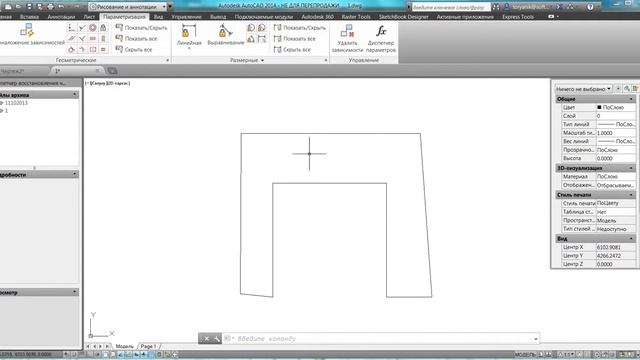Image resolution: width=640 pixels, height=360 pixels.
Task: Select the Linear (Линейная) dimensional constraint
Action: [189, 34]
